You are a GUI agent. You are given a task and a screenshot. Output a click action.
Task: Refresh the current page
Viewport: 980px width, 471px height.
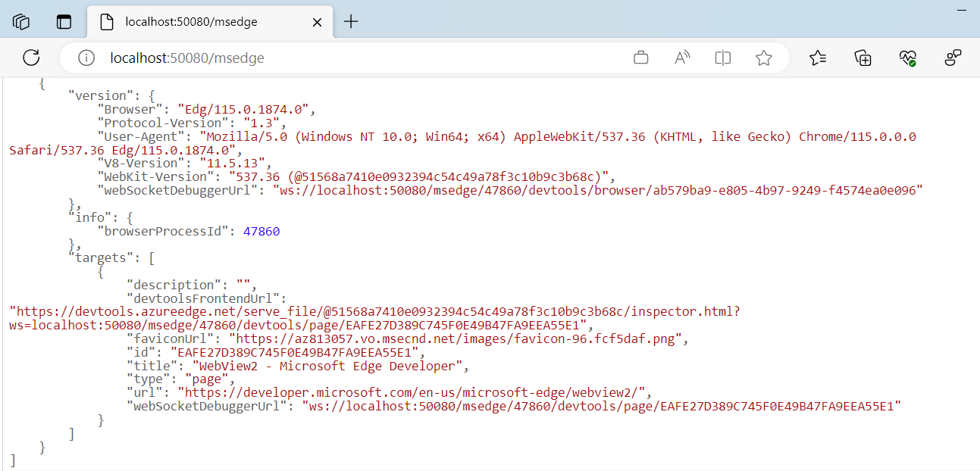(x=30, y=58)
